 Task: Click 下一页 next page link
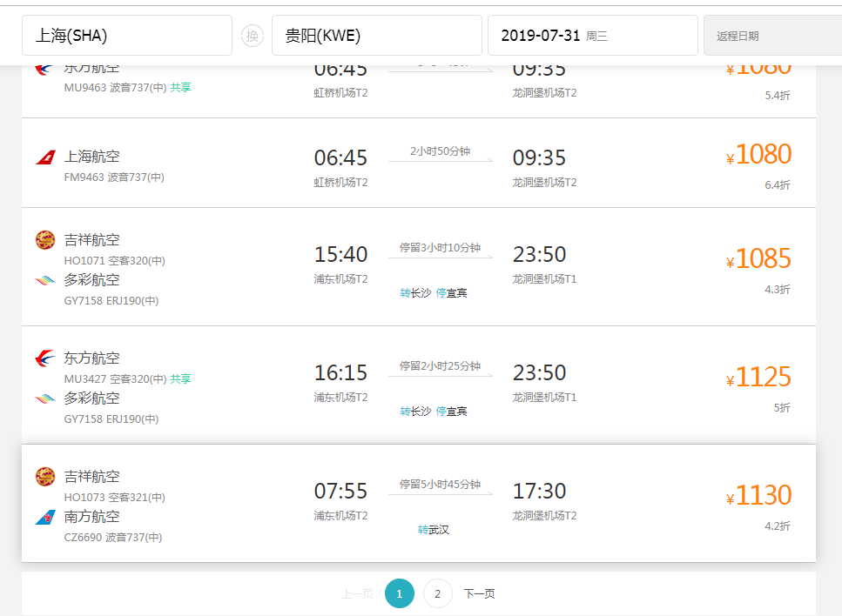(479, 594)
